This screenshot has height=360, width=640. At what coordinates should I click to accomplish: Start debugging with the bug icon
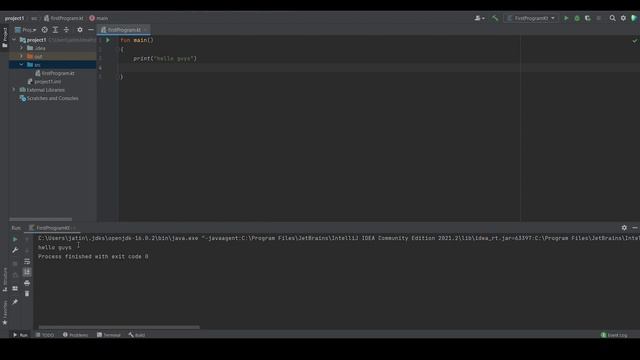(x=577, y=18)
